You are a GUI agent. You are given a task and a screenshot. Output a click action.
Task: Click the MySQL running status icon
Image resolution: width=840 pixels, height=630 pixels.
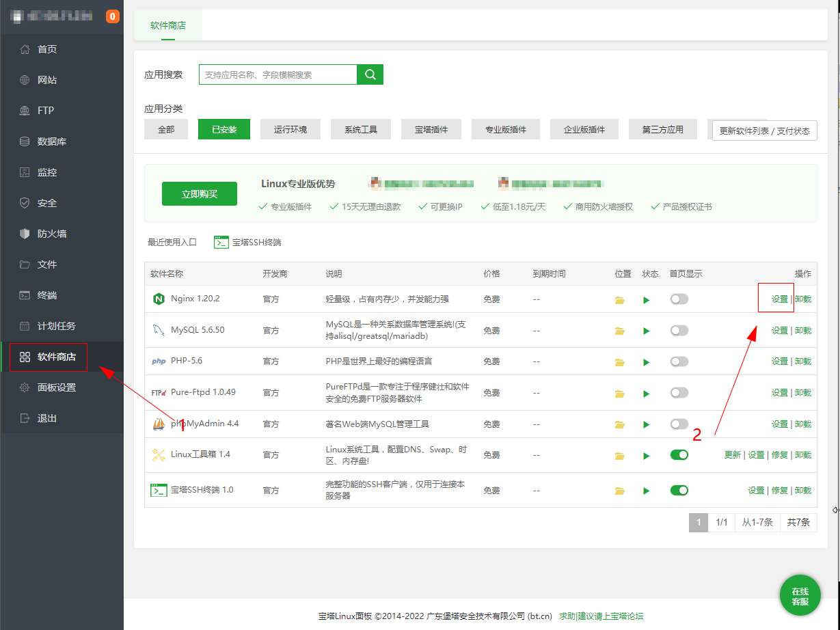pyautogui.click(x=646, y=331)
